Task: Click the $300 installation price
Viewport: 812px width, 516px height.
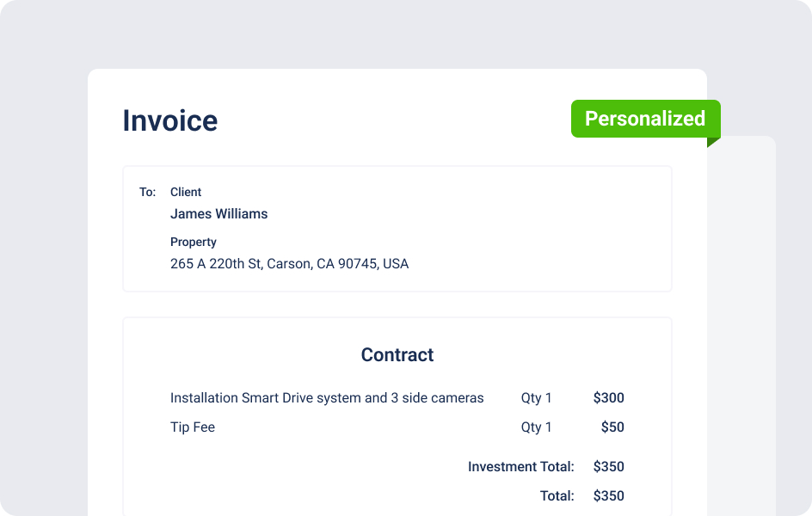Action: tap(608, 398)
